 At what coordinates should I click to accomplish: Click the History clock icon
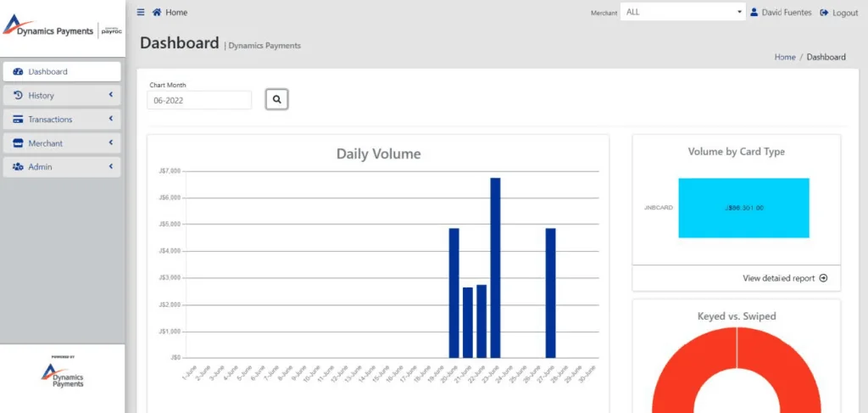point(18,95)
